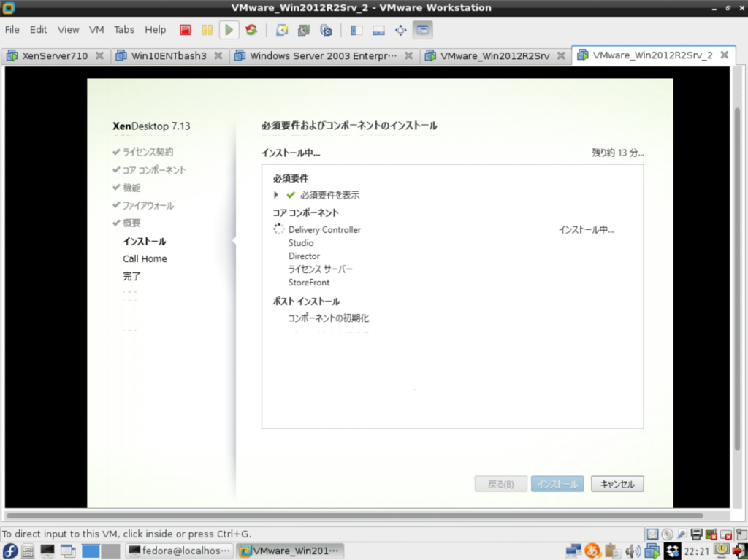
Task: Click the コンポーネントの初期化 entry
Action: (x=328, y=318)
